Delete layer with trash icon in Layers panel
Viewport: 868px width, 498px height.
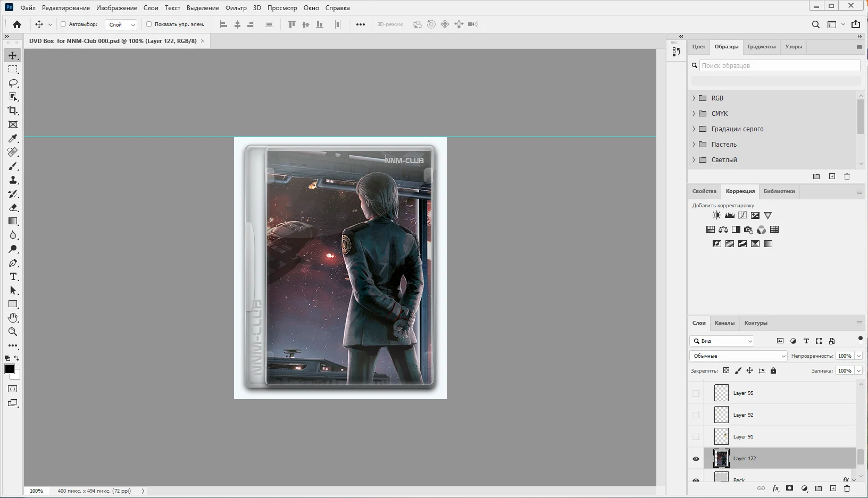(847, 488)
